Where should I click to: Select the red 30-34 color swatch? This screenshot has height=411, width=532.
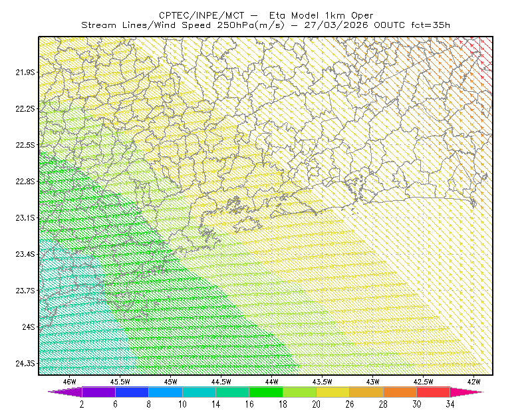pos(434,392)
